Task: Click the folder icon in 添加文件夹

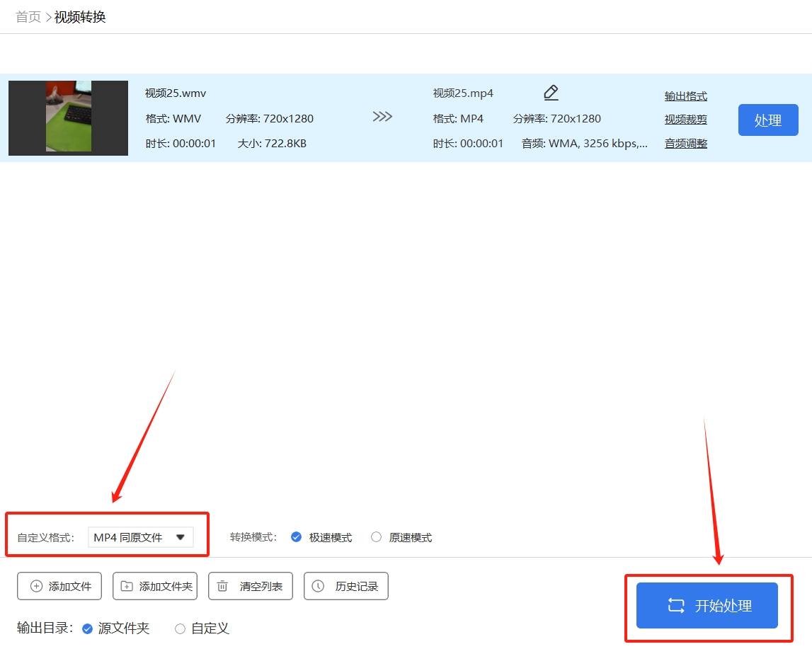Action: 127,586
